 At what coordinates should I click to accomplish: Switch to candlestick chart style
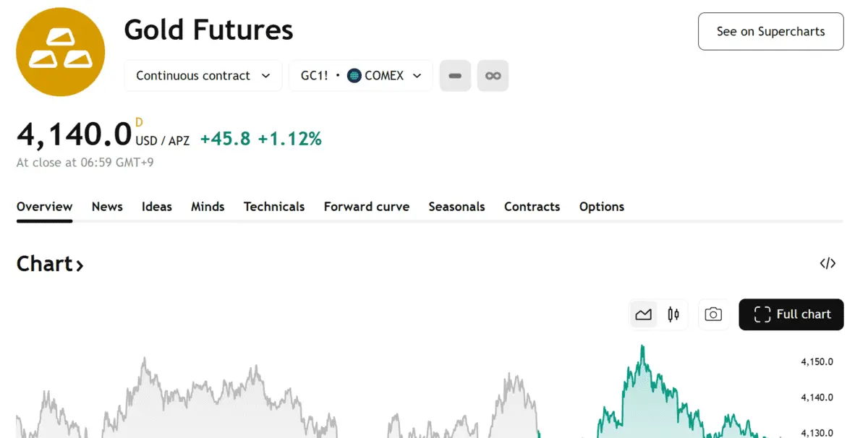point(673,314)
